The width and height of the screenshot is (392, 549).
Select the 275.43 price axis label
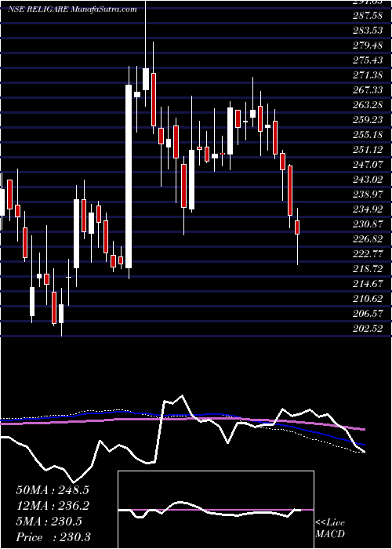pos(368,60)
